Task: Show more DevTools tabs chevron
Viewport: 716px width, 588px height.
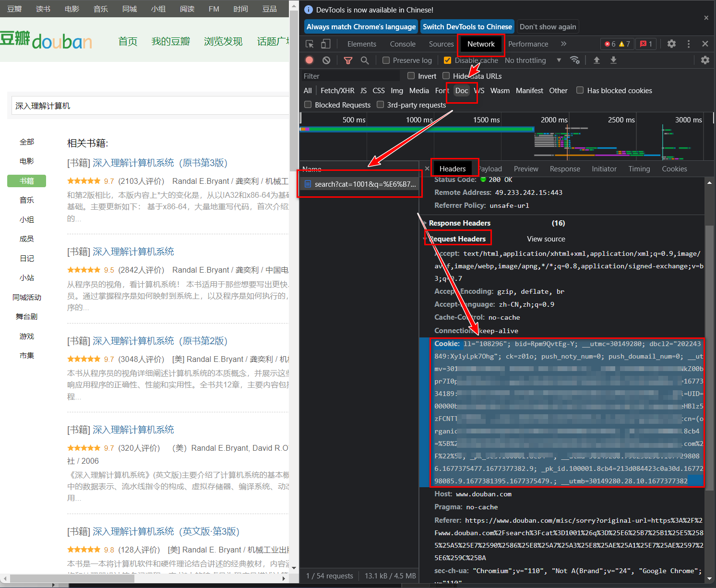Action: [x=563, y=44]
